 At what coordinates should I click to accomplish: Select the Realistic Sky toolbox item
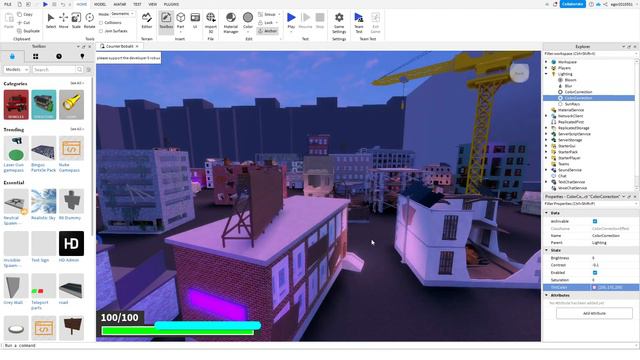click(x=44, y=204)
